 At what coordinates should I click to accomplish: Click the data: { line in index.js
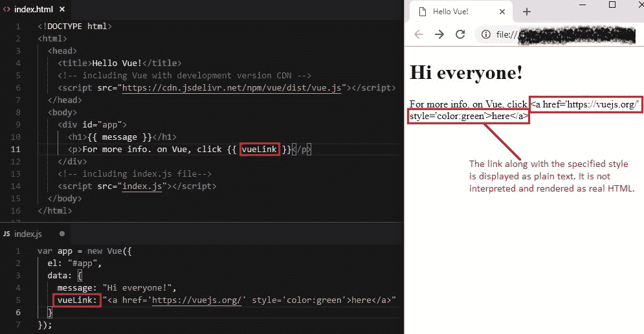[65, 276]
